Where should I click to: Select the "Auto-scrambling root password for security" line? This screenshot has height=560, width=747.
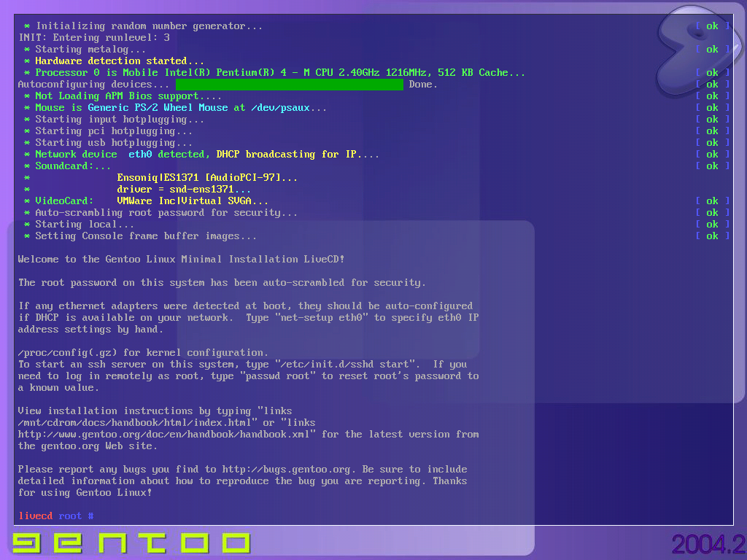160,213
